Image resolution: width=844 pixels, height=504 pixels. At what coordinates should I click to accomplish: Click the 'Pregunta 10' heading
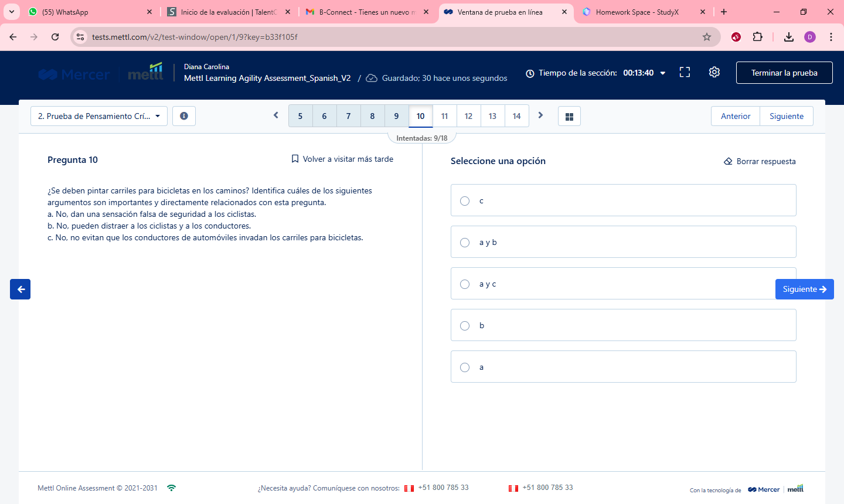[73, 159]
